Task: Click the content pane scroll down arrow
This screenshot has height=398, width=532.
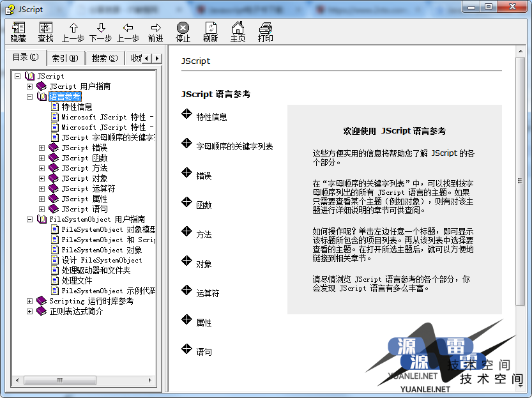Action: (x=520, y=385)
